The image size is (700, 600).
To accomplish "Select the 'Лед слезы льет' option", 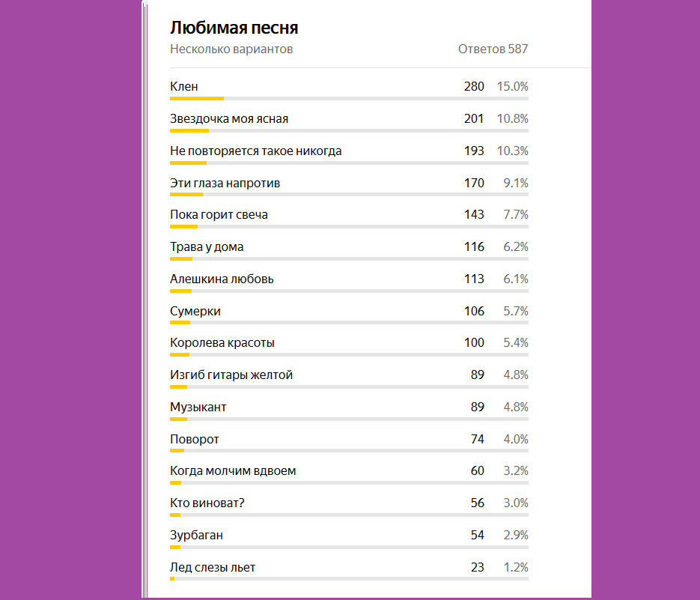I will point(213,567).
